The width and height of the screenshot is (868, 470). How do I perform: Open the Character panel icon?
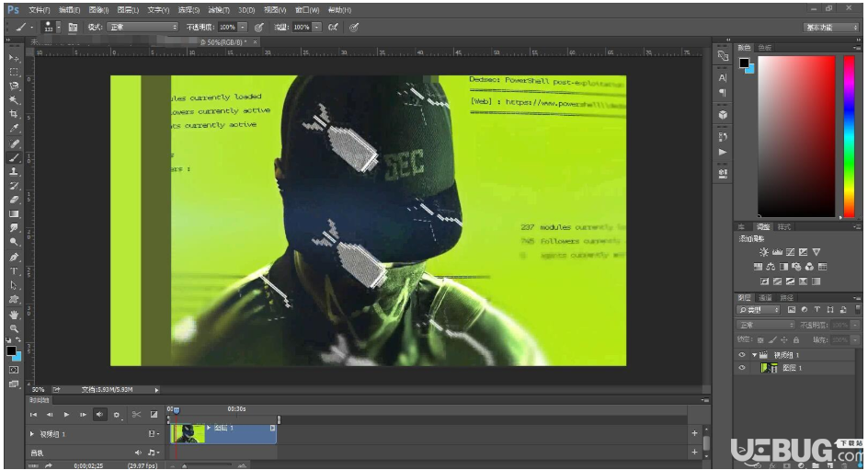click(723, 78)
